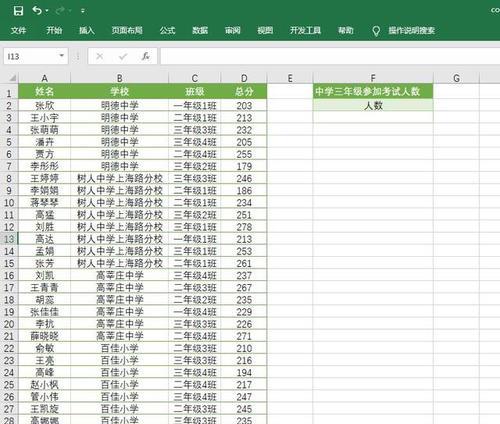The width and height of the screenshot is (500, 424).
Task: Click the Insert Function fx icon
Action: [x=146, y=56]
